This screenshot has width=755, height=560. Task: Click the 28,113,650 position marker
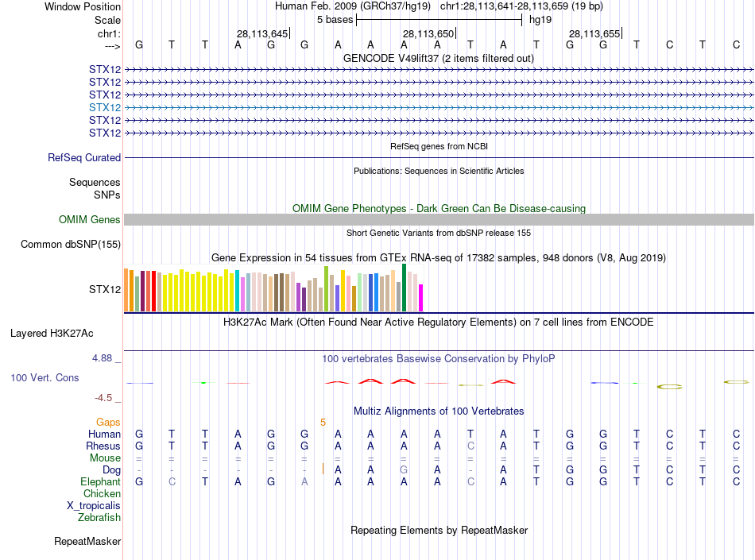pyautogui.click(x=429, y=33)
